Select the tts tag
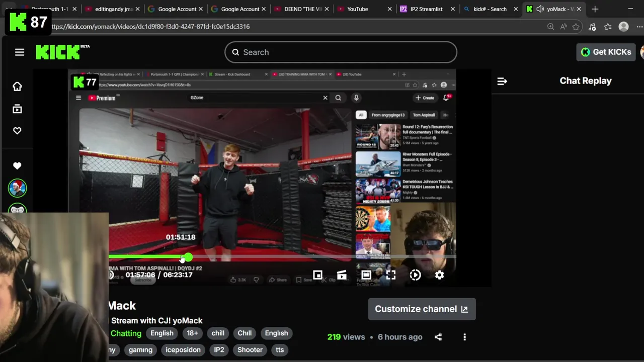Screen dimensions: 644x362 280,350
